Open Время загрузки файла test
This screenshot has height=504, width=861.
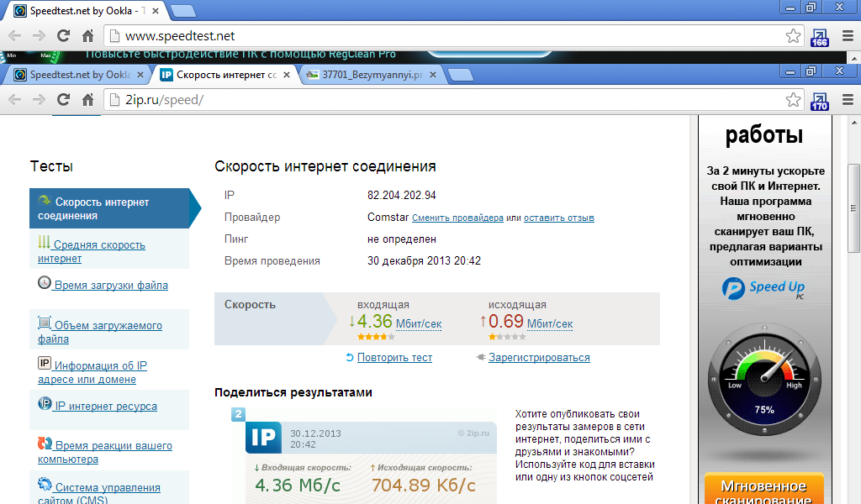pos(111,285)
